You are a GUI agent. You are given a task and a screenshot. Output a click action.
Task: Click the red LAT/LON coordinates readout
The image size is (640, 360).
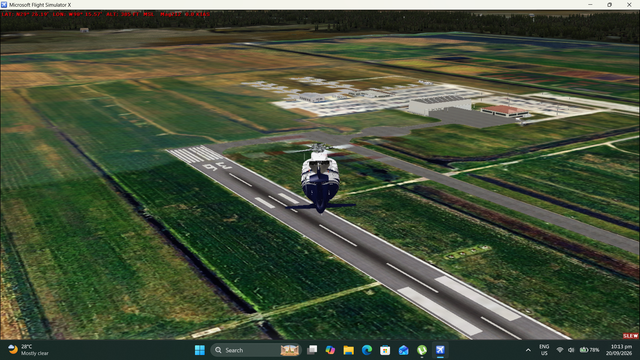coord(105,14)
